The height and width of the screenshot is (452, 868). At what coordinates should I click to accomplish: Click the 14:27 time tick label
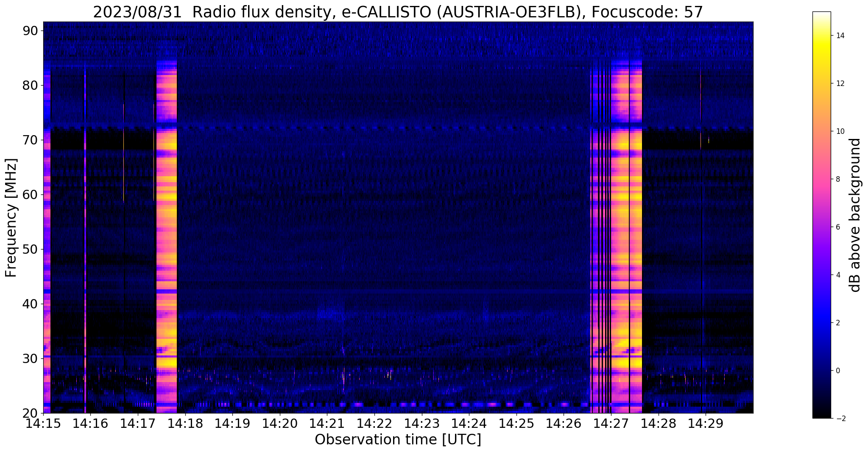(x=611, y=424)
